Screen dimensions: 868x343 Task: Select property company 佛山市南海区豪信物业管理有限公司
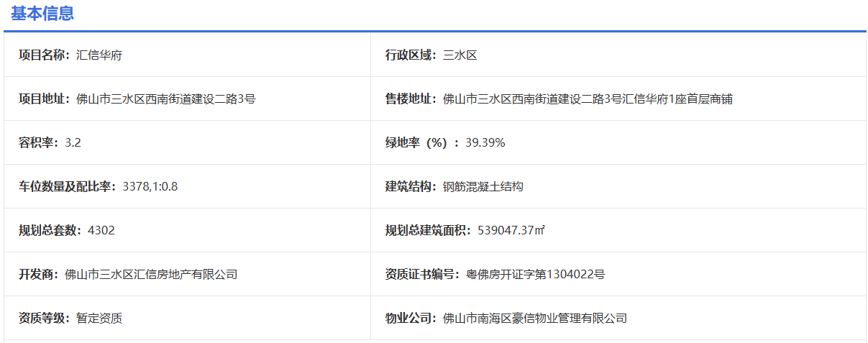535,318
